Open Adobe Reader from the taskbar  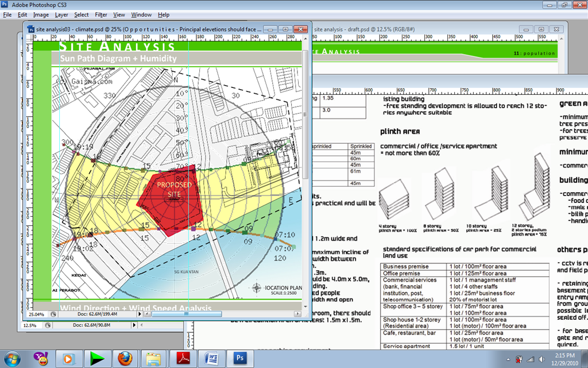183,359
